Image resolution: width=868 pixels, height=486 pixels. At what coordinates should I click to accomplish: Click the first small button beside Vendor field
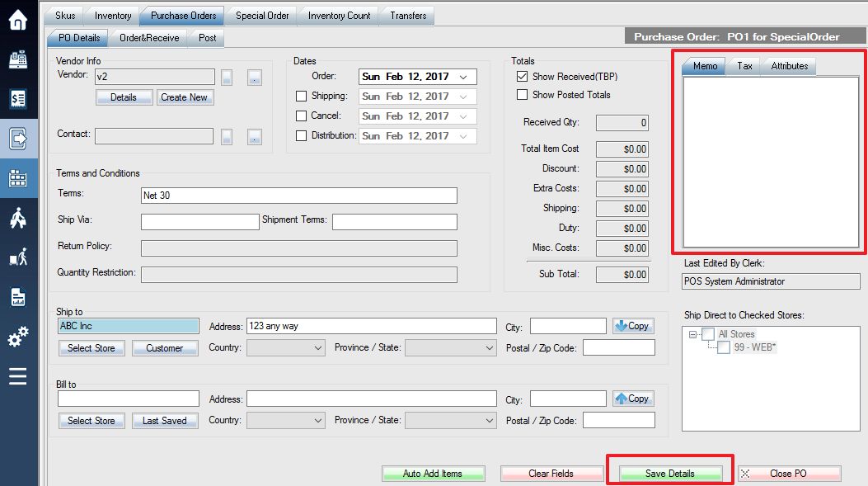(x=227, y=77)
